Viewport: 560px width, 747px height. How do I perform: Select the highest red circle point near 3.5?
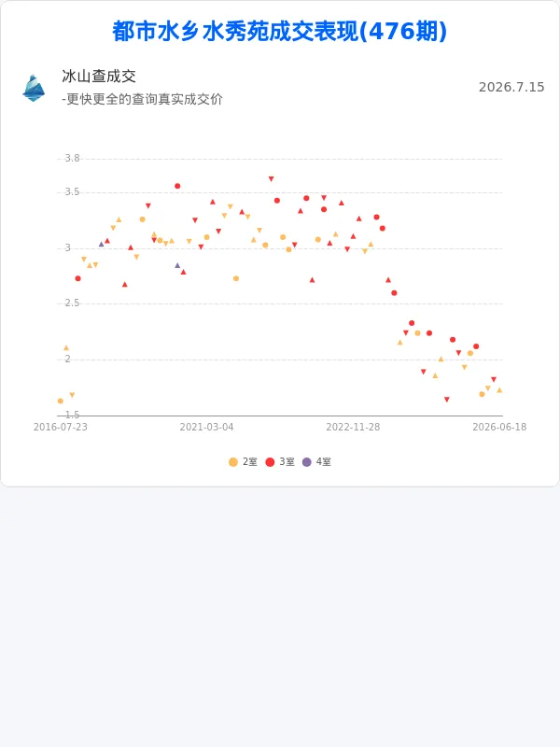[177, 186]
